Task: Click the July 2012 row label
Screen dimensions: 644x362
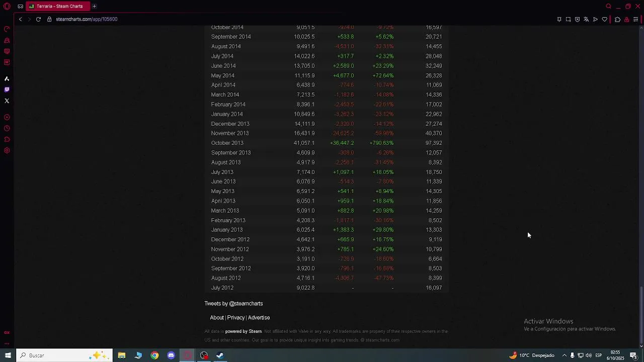Action: click(222, 288)
